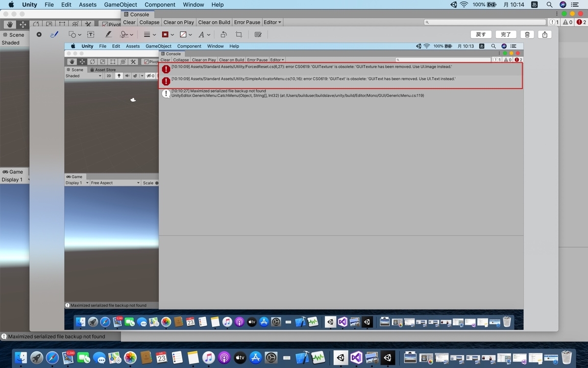
Task: Toggle the Pivot button in outer Unity toolbar
Action: [110, 24]
